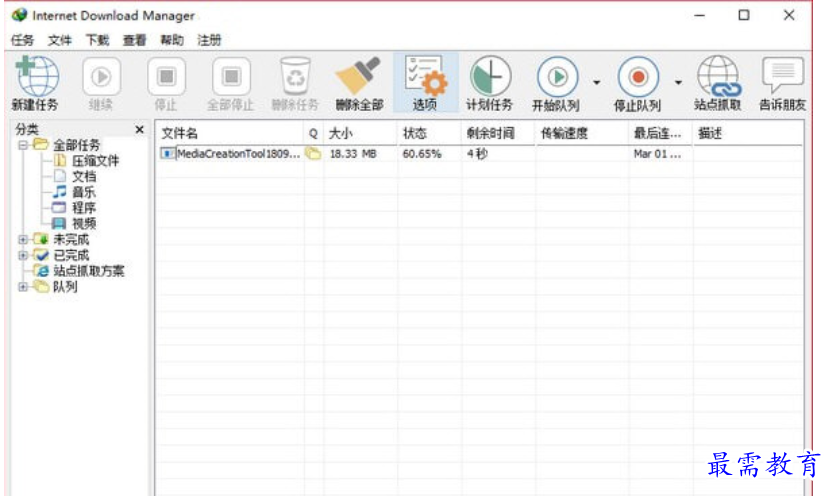
Task: Click the 新建任务 (new task) globe icon
Action: coord(36,77)
